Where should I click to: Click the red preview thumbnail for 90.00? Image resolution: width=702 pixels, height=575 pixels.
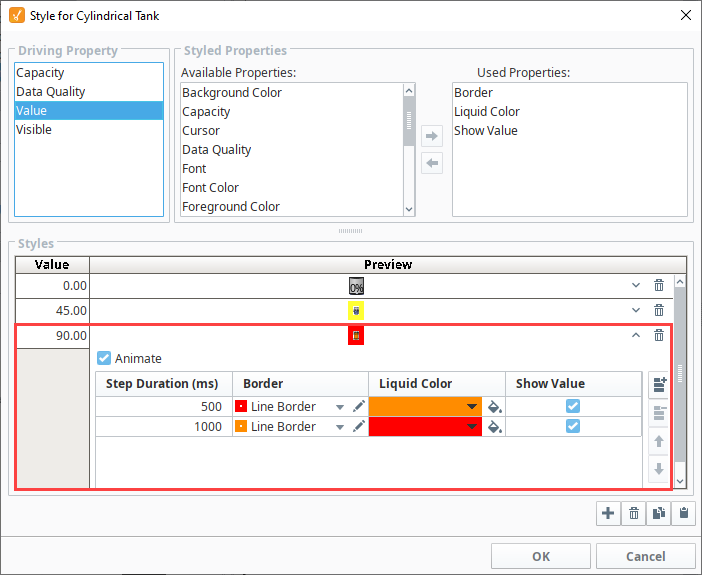point(356,335)
